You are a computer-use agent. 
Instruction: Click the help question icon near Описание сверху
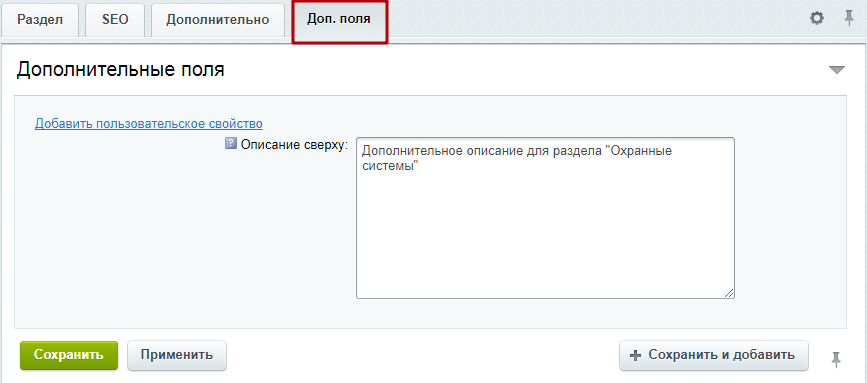(x=230, y=144)
